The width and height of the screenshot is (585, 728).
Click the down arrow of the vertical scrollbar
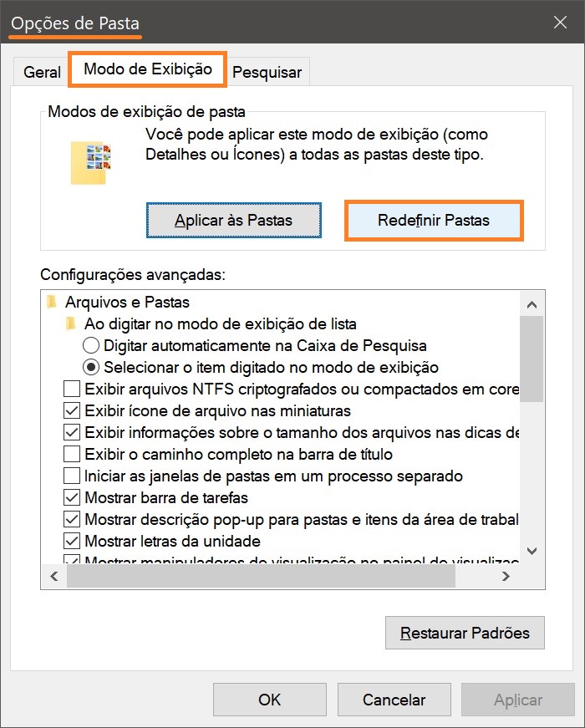(x=532, y=551)
